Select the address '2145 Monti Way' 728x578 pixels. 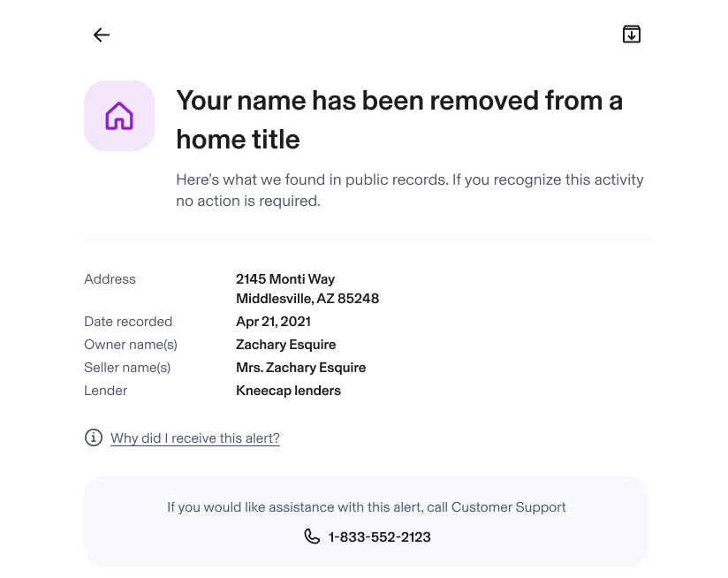285,278
